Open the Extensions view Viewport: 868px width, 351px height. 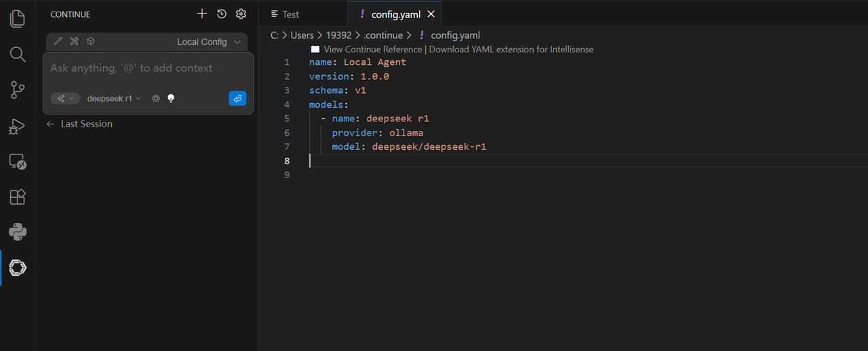tap(18, 197)
